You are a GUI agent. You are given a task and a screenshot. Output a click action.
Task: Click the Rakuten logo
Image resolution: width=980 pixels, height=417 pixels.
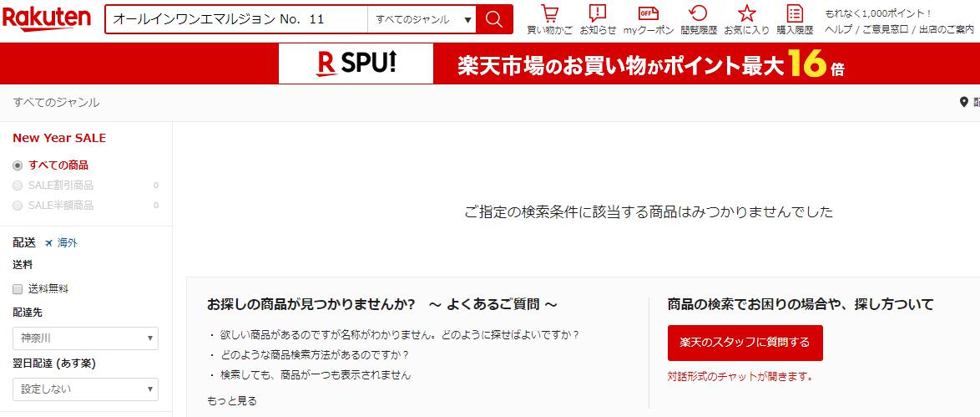point(47,18)
